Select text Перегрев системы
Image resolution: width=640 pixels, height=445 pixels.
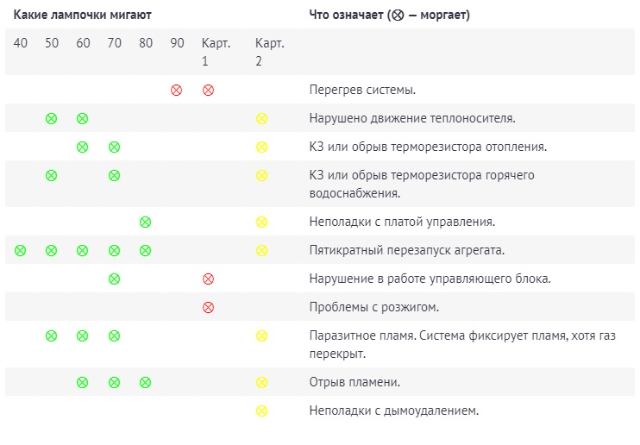click(x=362, y=90)
